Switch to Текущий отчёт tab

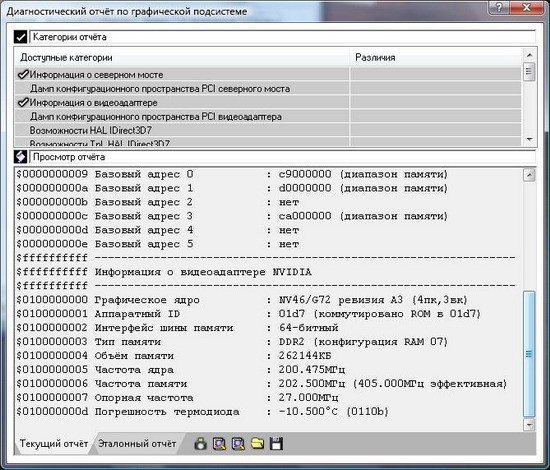pos(54,444)
